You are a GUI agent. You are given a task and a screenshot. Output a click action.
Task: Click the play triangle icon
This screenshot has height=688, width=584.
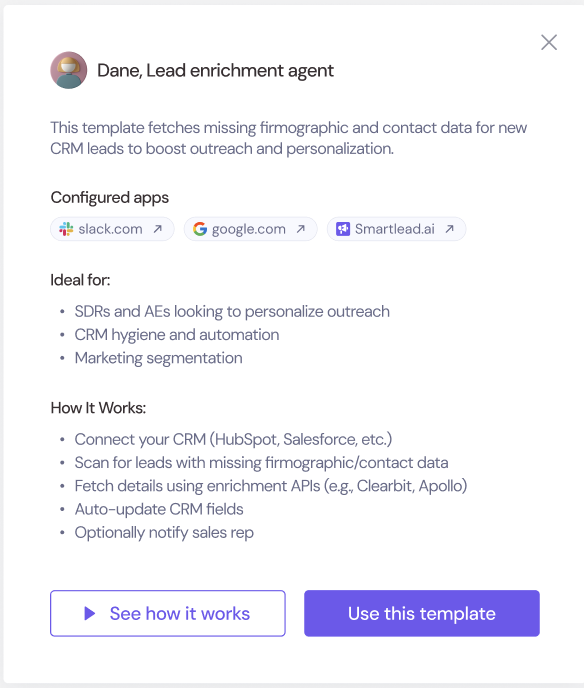click(90, 613)
